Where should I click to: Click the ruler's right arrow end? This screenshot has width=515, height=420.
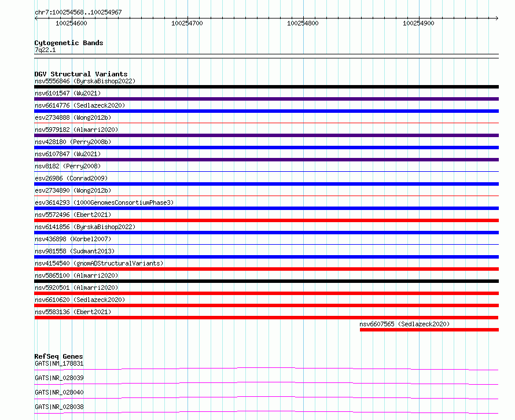point(496,18)
